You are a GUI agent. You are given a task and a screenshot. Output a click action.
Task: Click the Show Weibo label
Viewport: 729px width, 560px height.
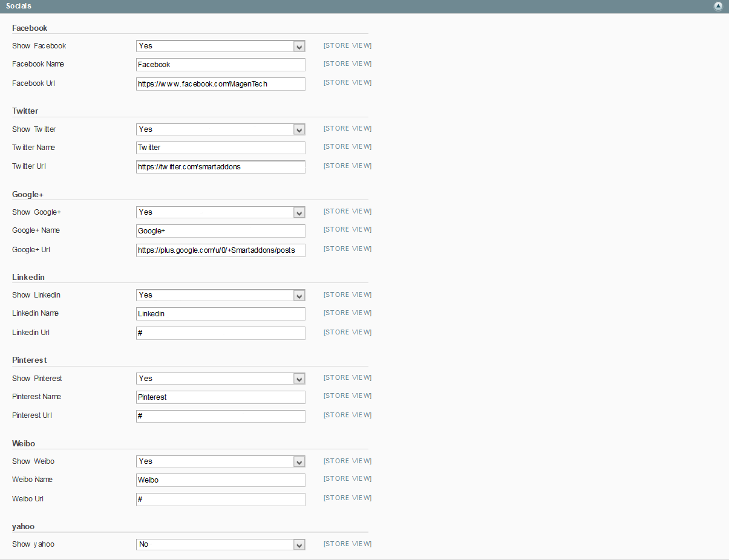33,461
